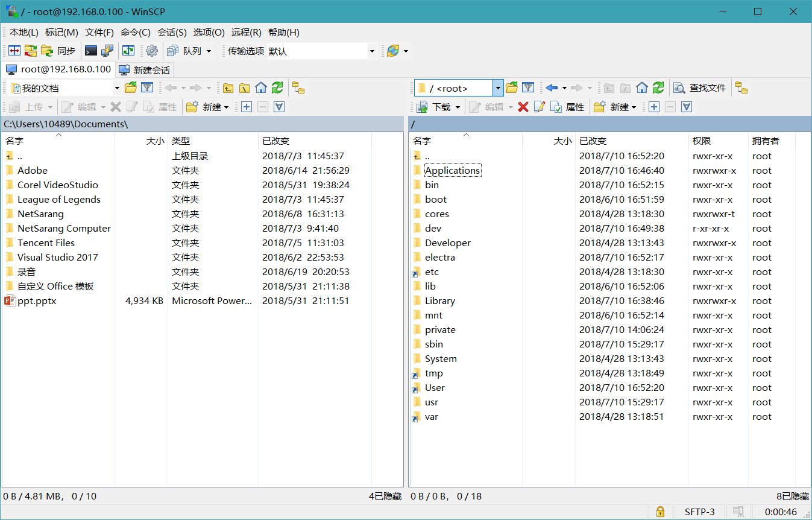Expand the remote back history dropdown arrow
This screenshot has width=812, height=520.
(564, 88)
